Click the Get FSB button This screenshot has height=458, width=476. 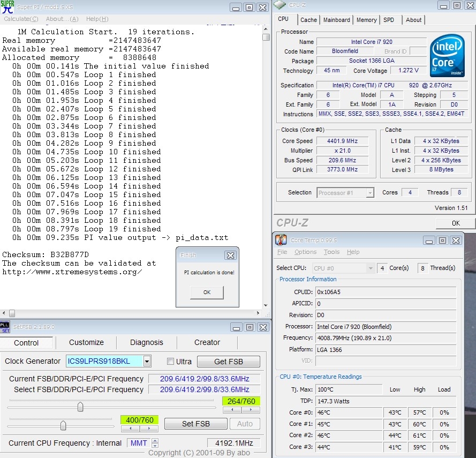[x=228, y=362]
